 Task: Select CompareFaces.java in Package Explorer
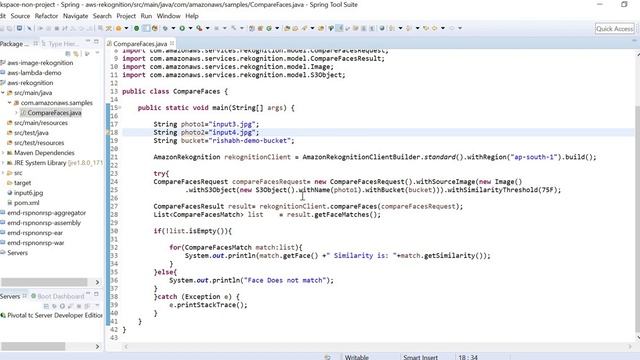(54, 113)
